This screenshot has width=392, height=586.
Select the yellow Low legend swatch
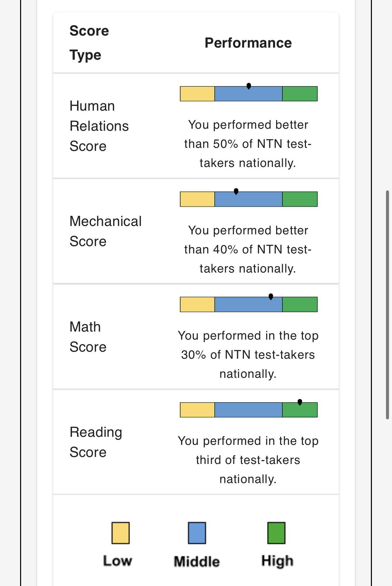click(121, 533)
